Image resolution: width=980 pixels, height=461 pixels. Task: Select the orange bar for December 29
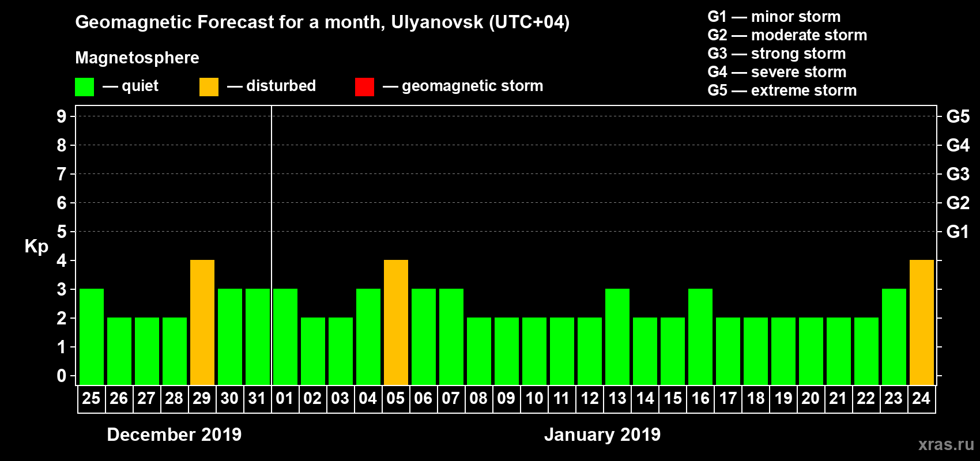(202, 322)
